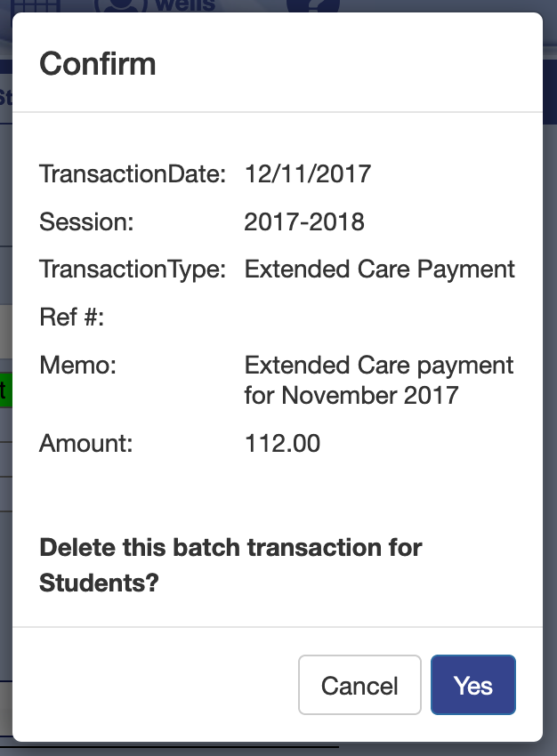The height and width of the screenshot is (756, 557).
Task: Select the 'wells' username in header
Action: pos(185,5)
